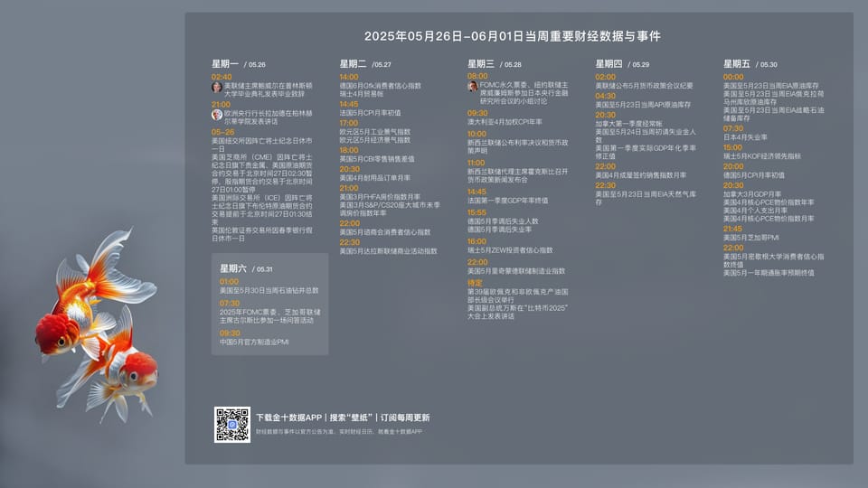Click 美国5月谘商会消费者信心指数
Screen dimensions: 868x488
coord(385,232)
